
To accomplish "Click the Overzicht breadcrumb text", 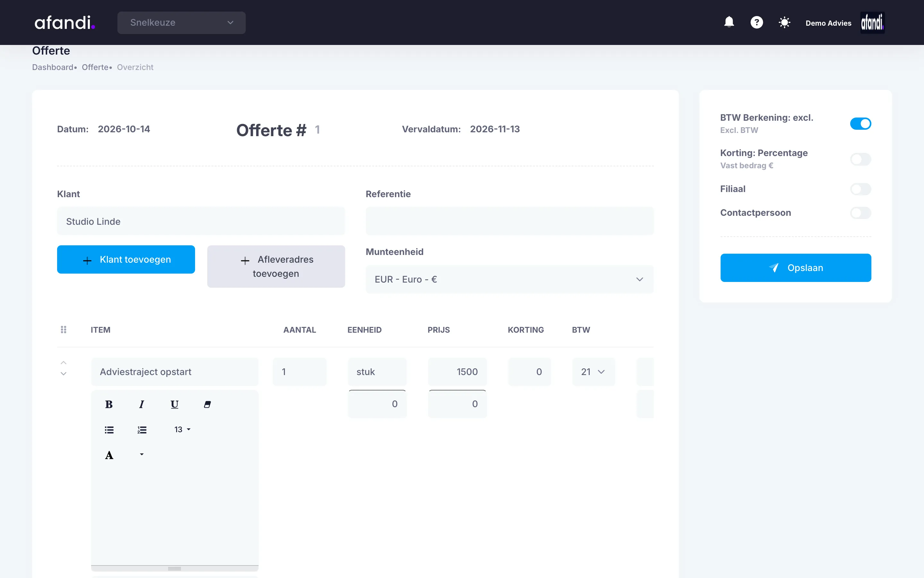I will tap(135, 67).
